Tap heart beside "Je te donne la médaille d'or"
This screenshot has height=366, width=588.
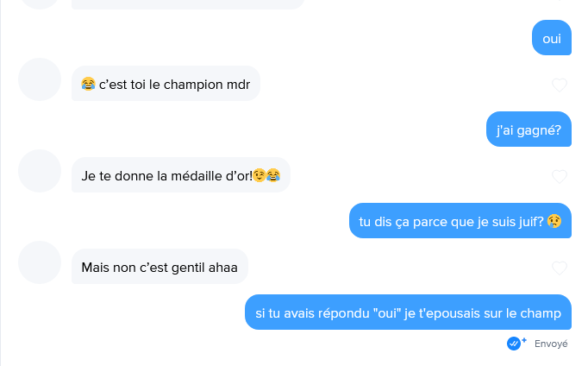click(560, 176)
